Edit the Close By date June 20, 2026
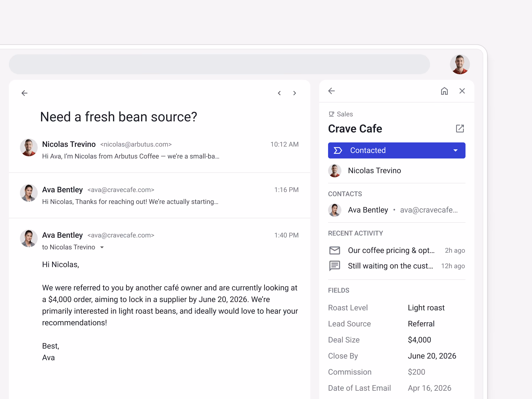 [432, 356]
